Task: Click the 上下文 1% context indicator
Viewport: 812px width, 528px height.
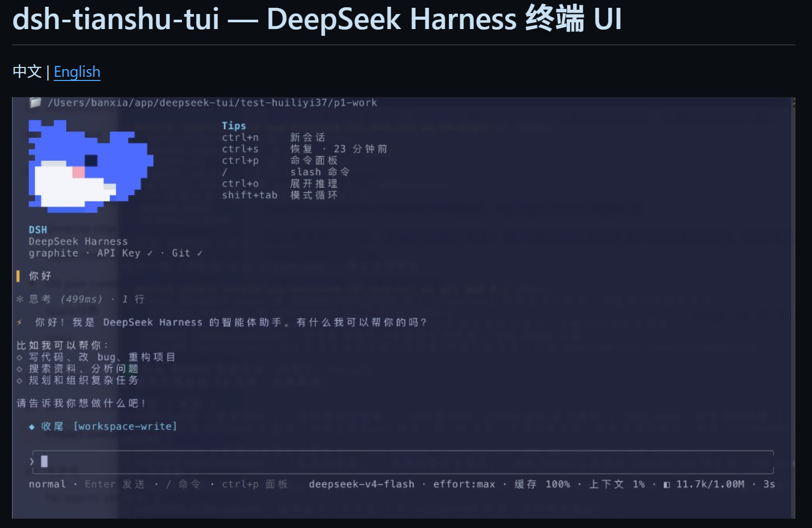Action: pos(617,484)
